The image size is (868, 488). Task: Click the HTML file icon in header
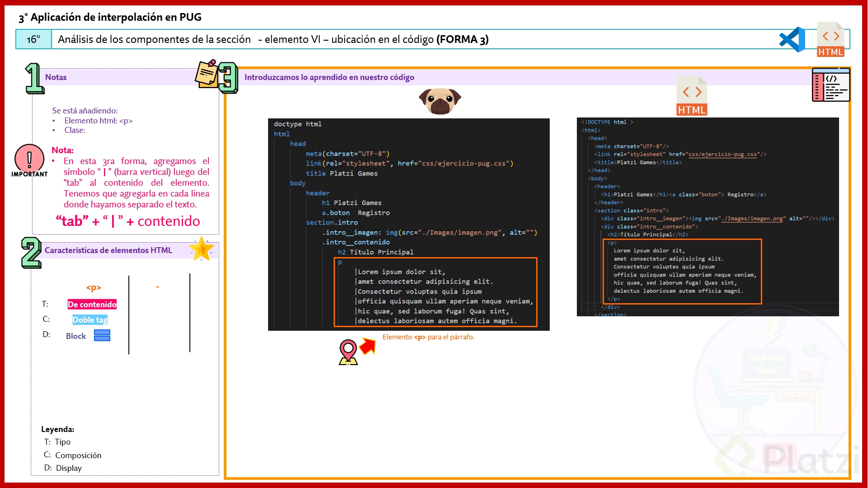click(x=830, y=39)
